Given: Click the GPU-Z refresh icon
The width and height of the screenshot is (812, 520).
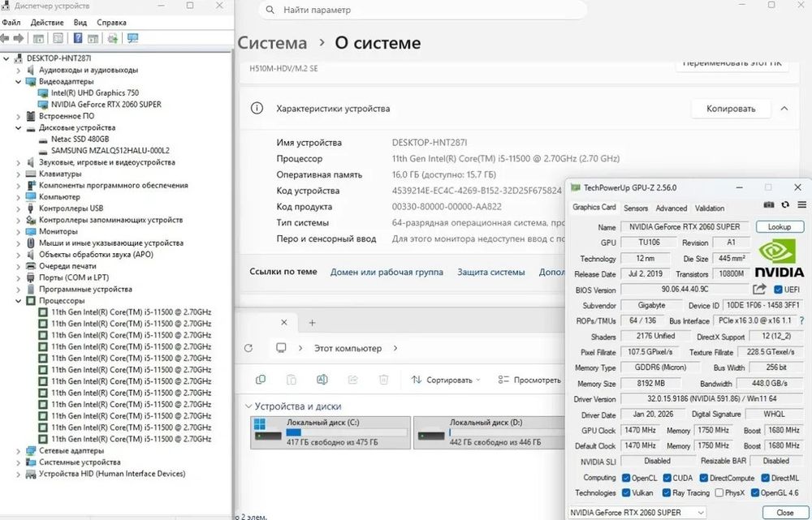Looking at the screenshot, I should coord(785,205).
